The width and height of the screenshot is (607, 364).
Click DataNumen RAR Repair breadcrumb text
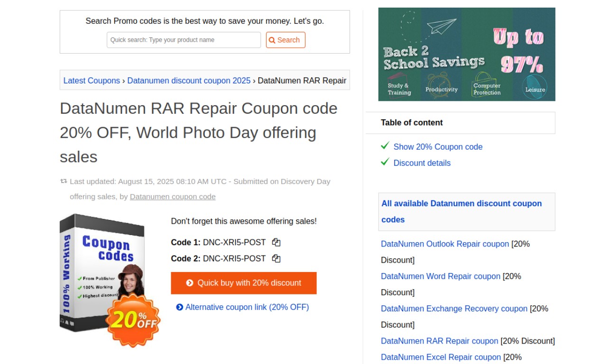(x=302, y=81)
